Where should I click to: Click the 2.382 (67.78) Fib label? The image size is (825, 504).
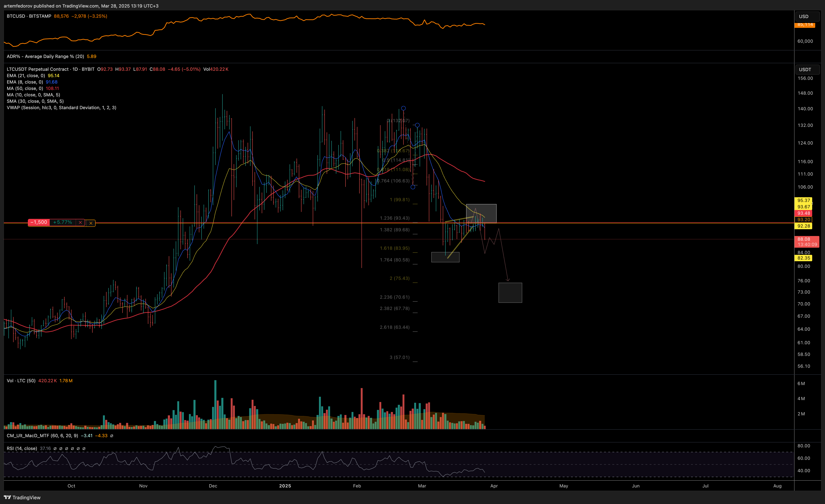pos(395,308)
